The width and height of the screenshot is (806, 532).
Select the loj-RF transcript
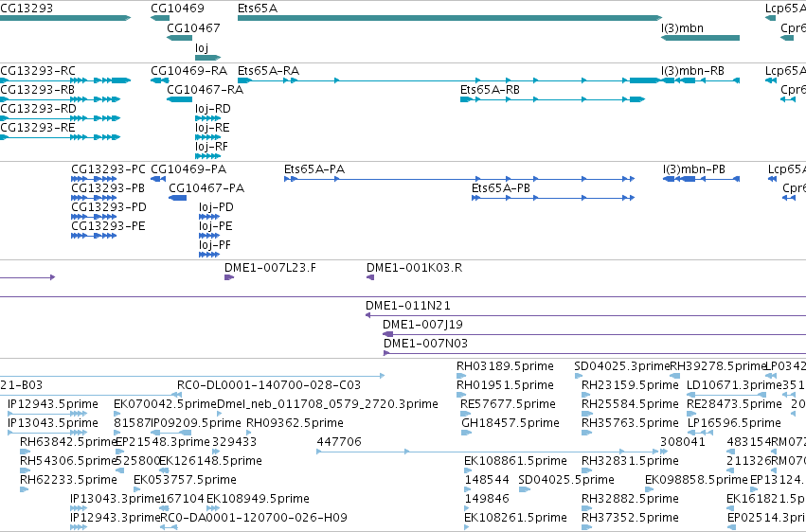coord(208,156)
